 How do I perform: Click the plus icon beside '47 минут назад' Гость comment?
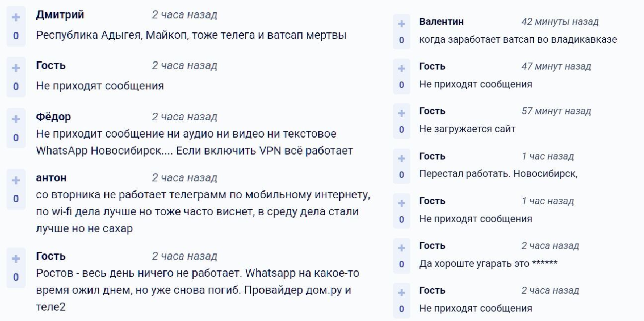[401, 67]
